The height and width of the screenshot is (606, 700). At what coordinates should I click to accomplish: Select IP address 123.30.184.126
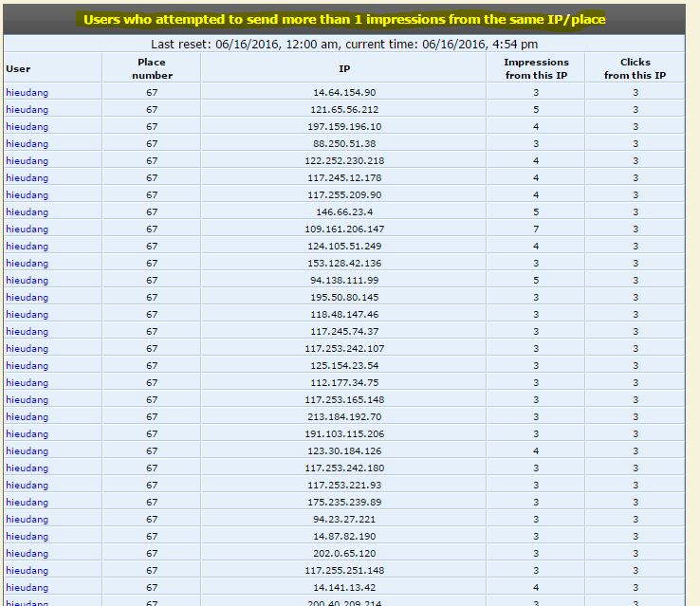pos(344,450)
